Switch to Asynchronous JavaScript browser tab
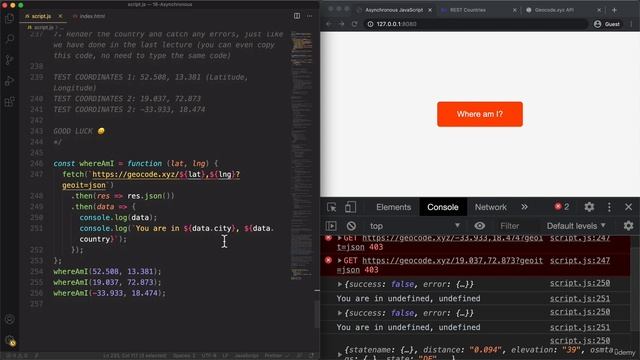Image resolution: width=640 pixels, height=360 pixels. [394, 10]
